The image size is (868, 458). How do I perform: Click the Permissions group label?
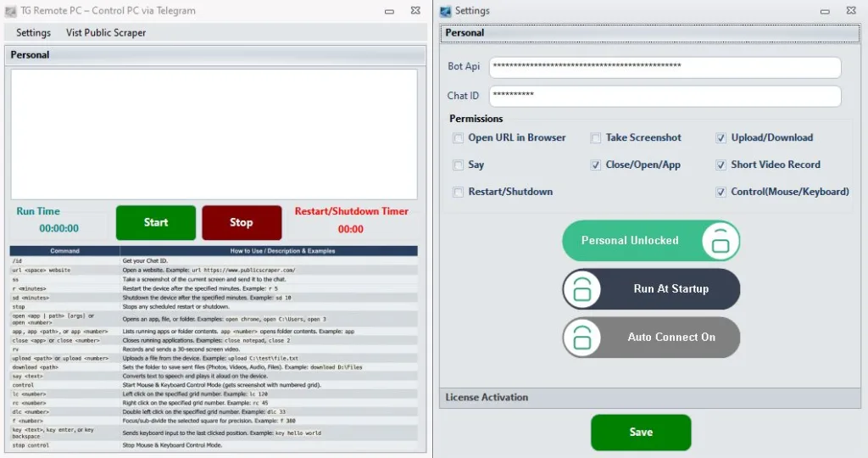(x=476, y=119)
